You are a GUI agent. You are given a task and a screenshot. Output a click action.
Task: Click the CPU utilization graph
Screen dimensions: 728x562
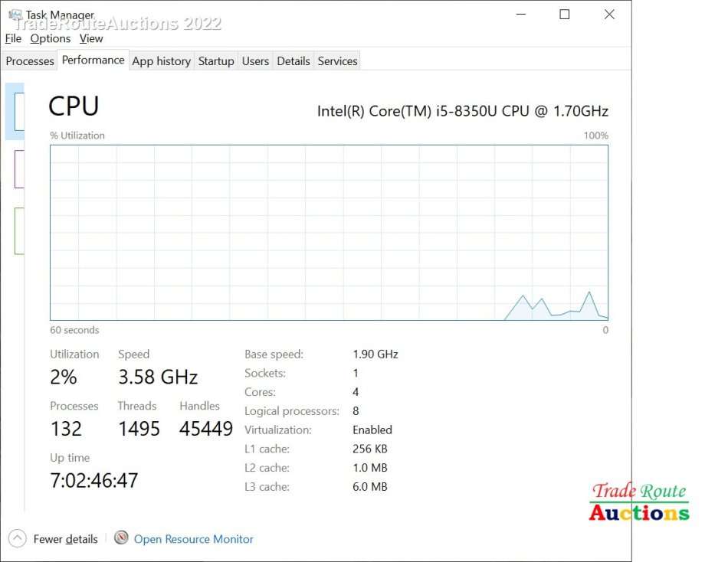click(x=329, y=233)
